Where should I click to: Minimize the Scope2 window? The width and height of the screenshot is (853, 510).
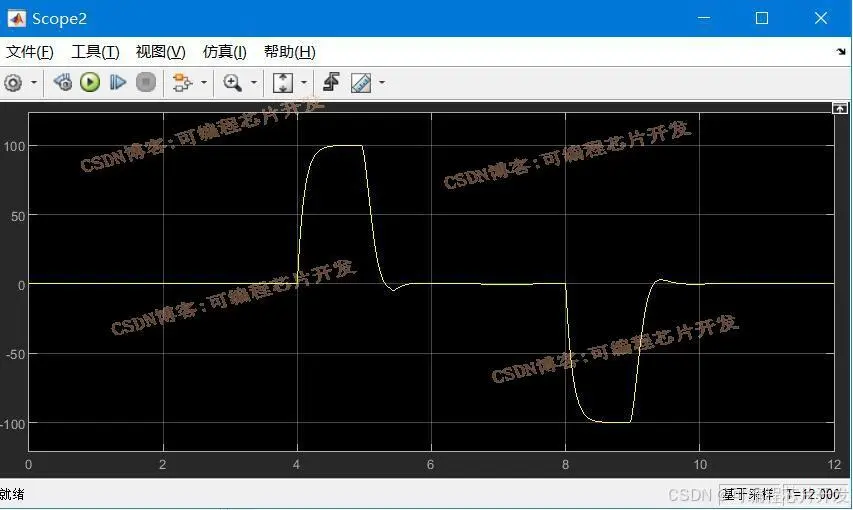point(704,19)
